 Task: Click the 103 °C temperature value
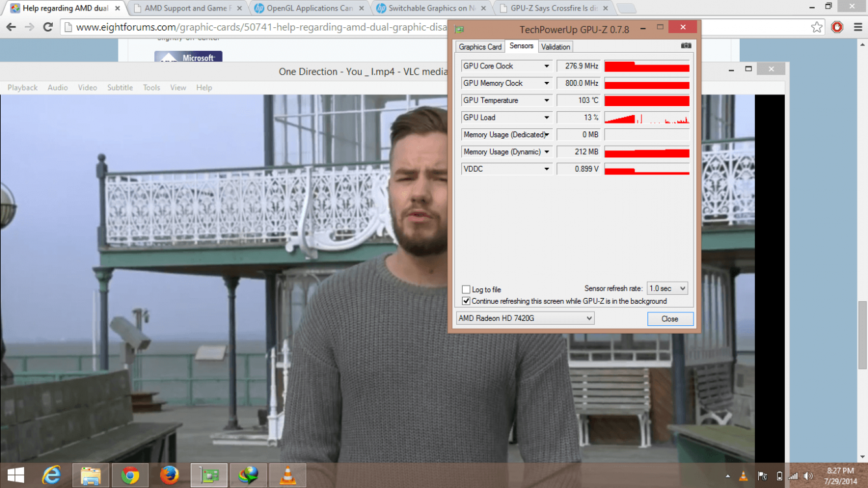click(x=578, y=100)
